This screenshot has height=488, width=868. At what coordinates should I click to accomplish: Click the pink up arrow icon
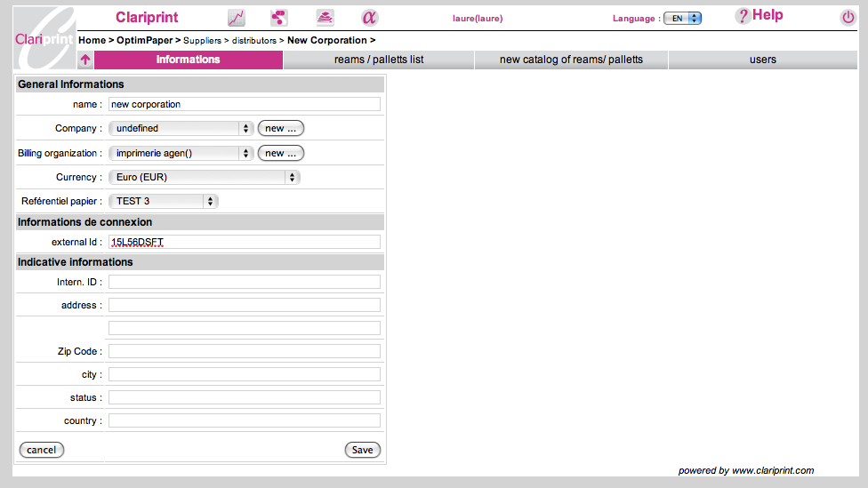coord(85,60)
